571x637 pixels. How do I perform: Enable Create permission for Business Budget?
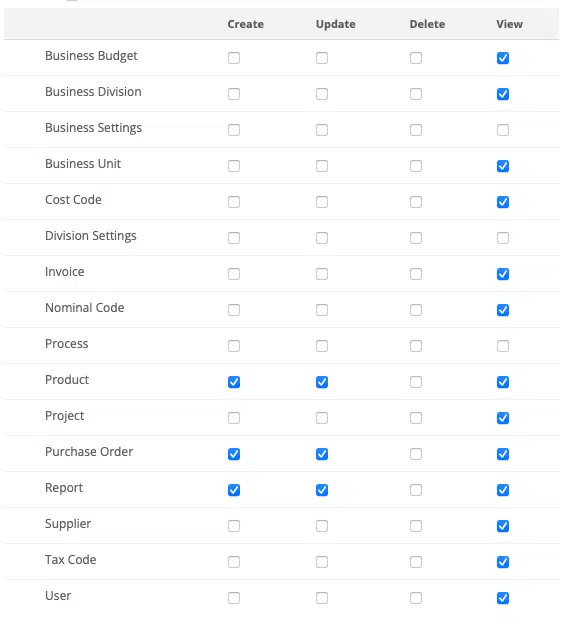pos(234,58)
